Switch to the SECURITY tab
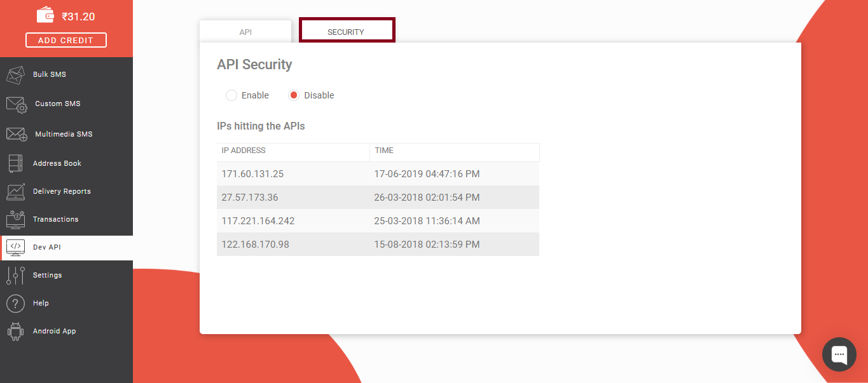 (346, 32)
